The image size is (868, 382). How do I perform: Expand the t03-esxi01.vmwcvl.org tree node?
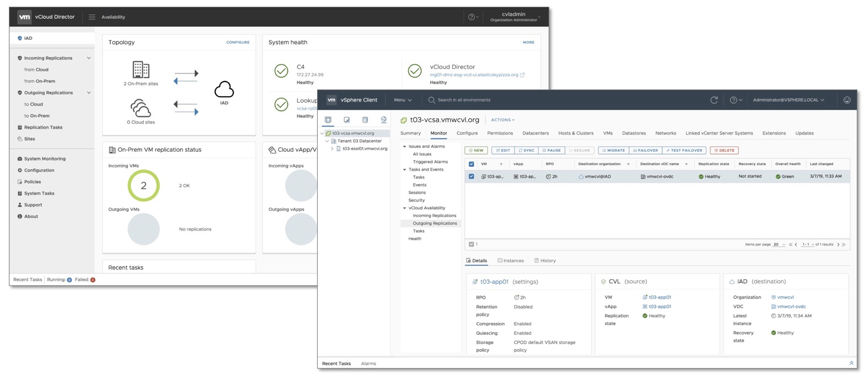click(x=332, y=148)
